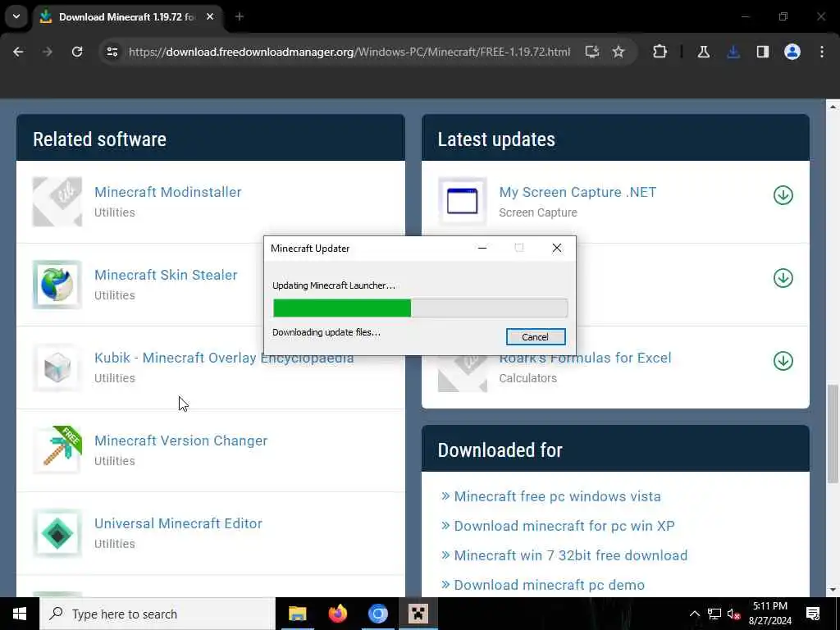This screenshot has height=630, width=840.
Task: Click the address bar URL field
Action: [349, 52]
